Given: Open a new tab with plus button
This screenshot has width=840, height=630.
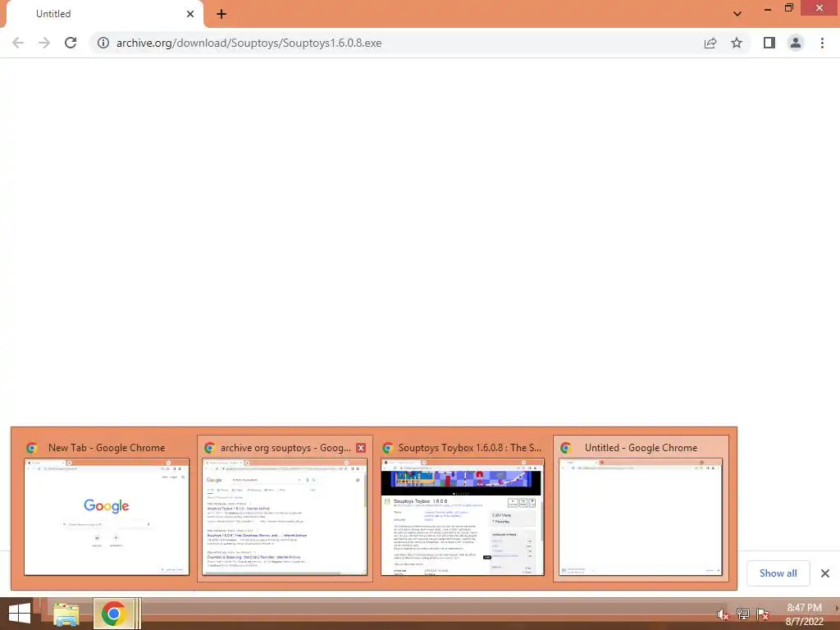Looking at the screenshot, I should [221, 14].
